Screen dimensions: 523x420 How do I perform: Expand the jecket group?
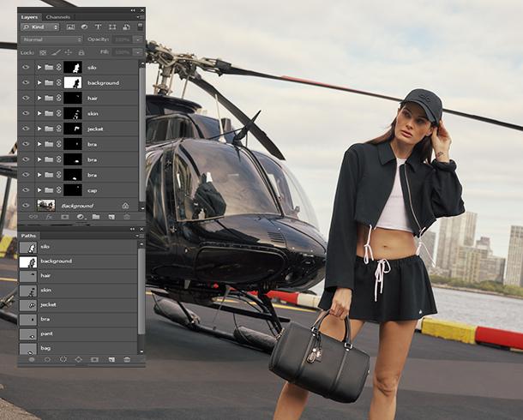click(39, 129)
